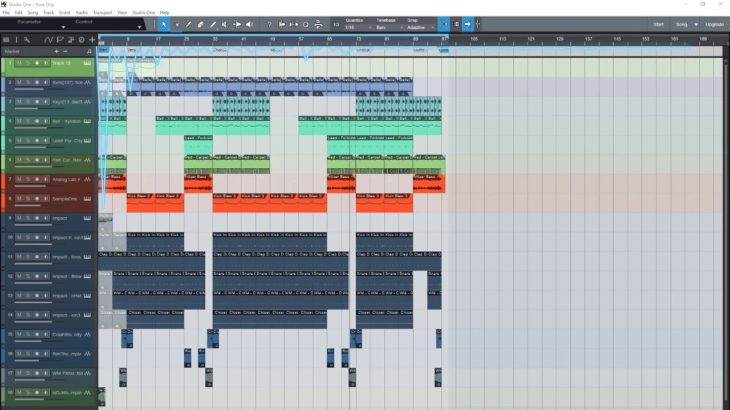Toggle monitor on SampleOne track 8
The height and width of the screenshot is (410, 730).
46,199
